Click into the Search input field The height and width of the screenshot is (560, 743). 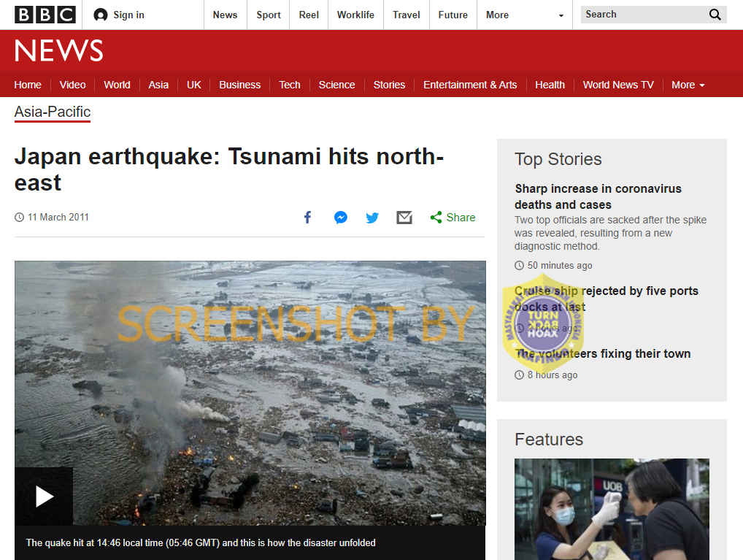644,15
